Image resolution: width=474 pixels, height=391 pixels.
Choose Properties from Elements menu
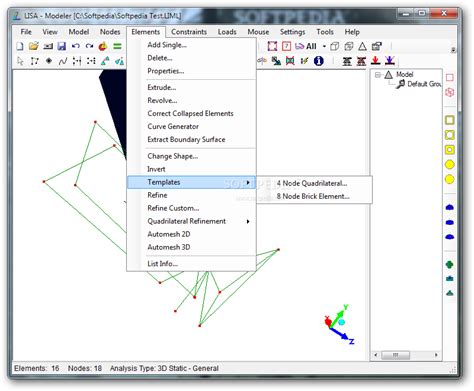coord(166,71)
